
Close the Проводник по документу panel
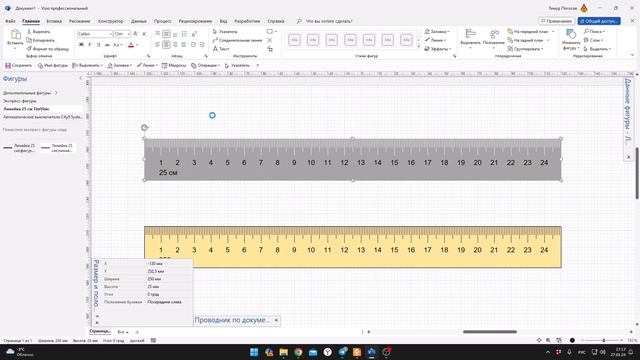point(276,320)
